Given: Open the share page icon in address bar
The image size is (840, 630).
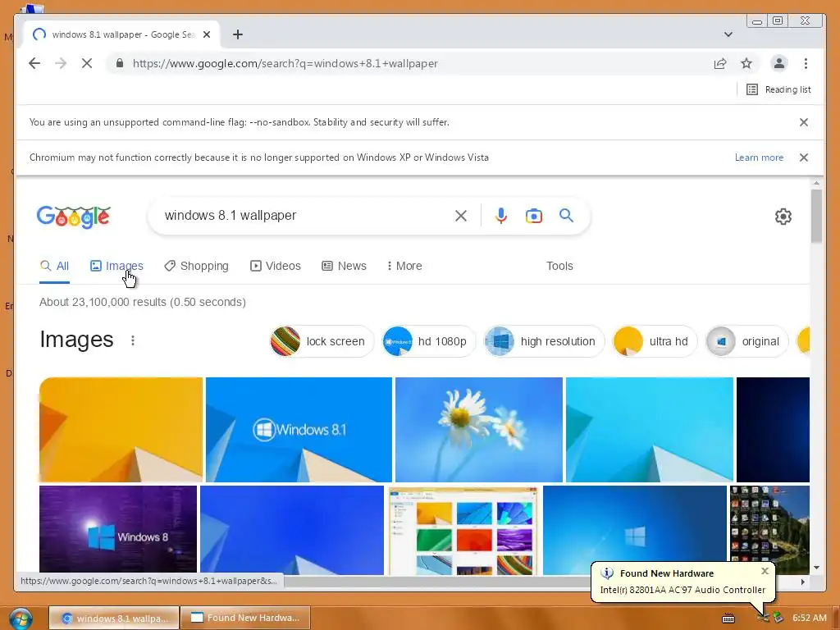Looking at the screenshot, I should [720, 63].
